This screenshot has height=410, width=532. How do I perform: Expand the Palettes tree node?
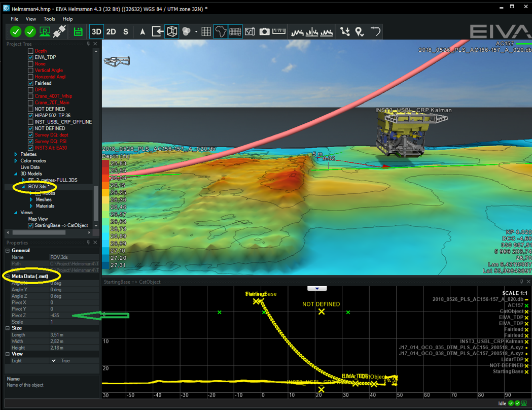15,154
